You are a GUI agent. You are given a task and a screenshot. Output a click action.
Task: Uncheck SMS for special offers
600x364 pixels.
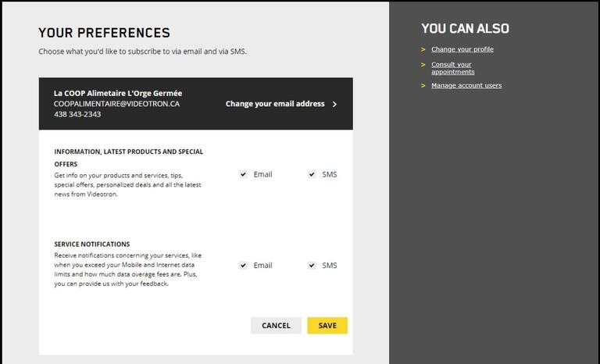(312, 175)
